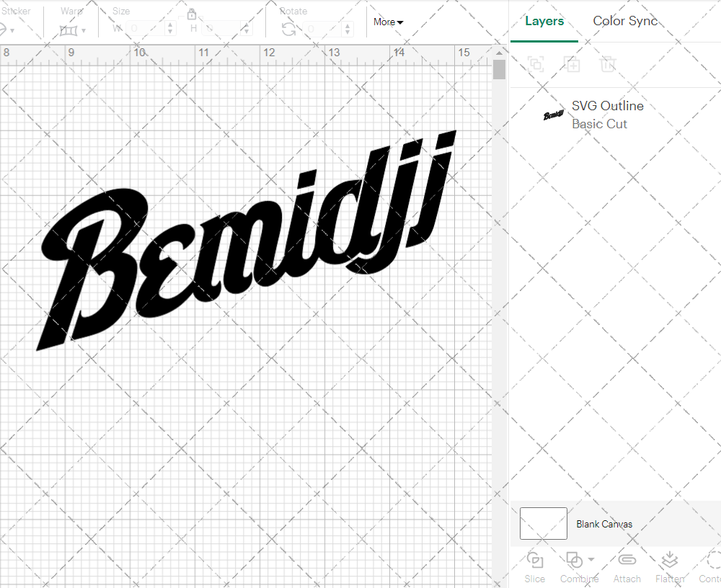This screenshot has width=721, height=588.
Task: Click the Group layers icon
Action: tap(535, 64)
